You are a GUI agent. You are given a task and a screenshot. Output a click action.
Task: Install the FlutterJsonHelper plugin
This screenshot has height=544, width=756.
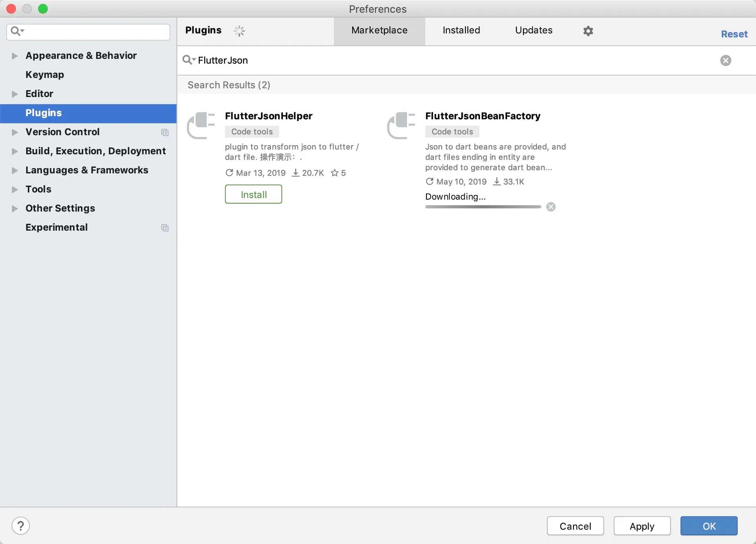pos(254,194)
